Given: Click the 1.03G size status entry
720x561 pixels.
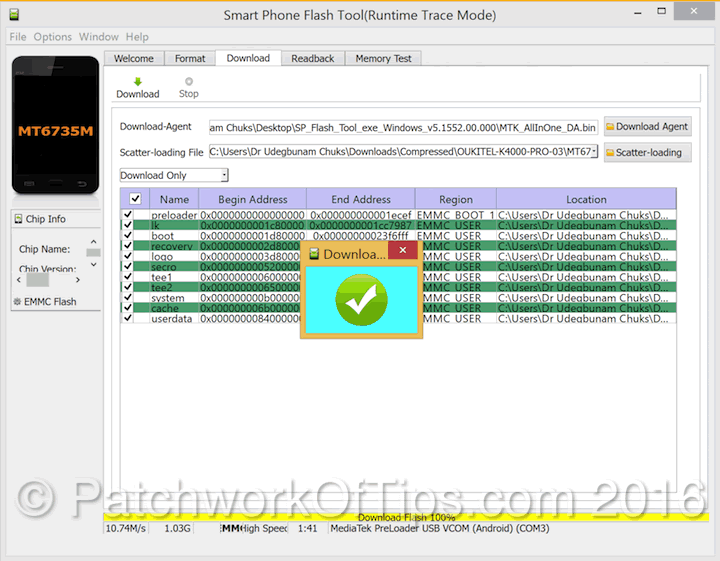Looking at the screenshot, I should tap(177, 528).
